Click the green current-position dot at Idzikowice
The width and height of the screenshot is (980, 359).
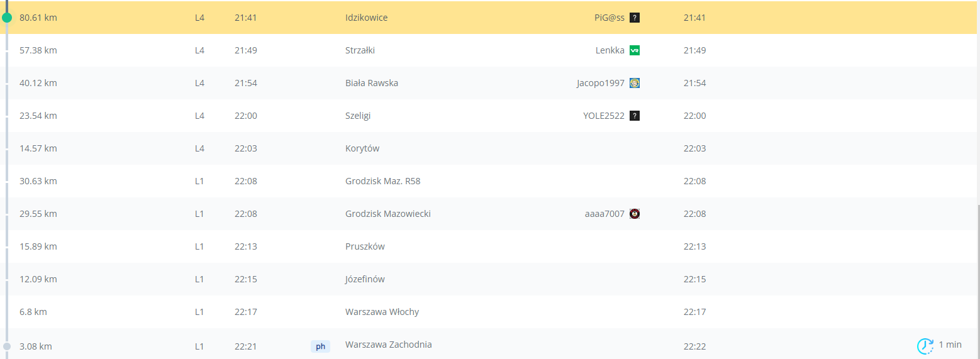click(7, 18)
